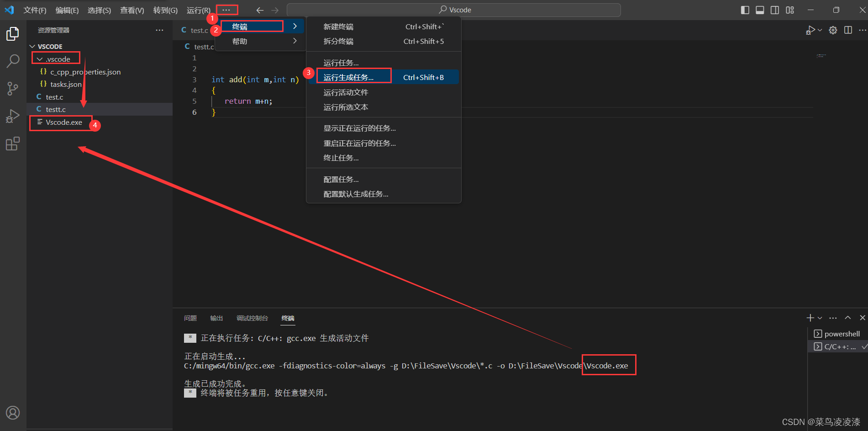Choose 运行任务... menu entry

click(384, 63)
